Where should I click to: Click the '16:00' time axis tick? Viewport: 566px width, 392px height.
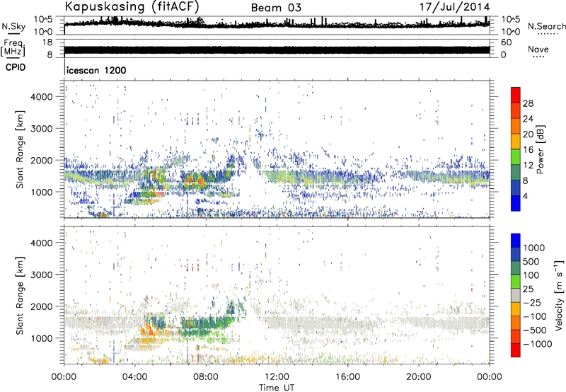tap(347, 377)
